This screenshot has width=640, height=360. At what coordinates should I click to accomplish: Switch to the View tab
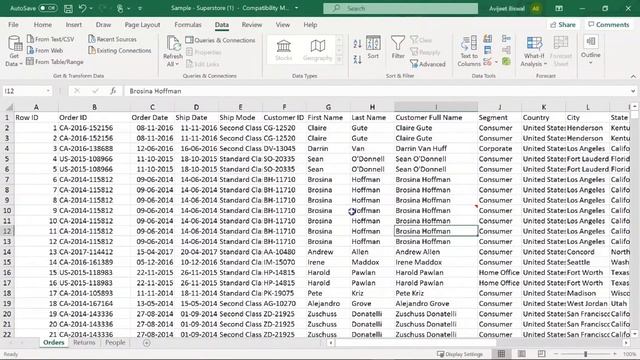tap(282, 25)
